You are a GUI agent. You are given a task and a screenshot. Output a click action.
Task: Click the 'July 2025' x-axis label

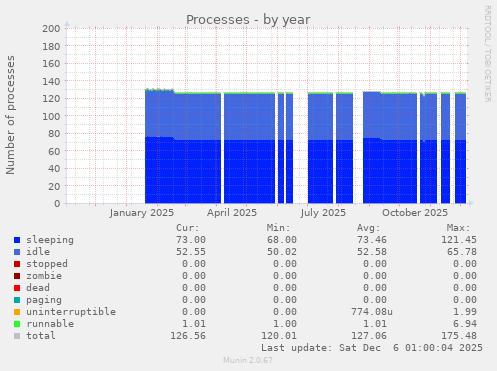[323, 213]
